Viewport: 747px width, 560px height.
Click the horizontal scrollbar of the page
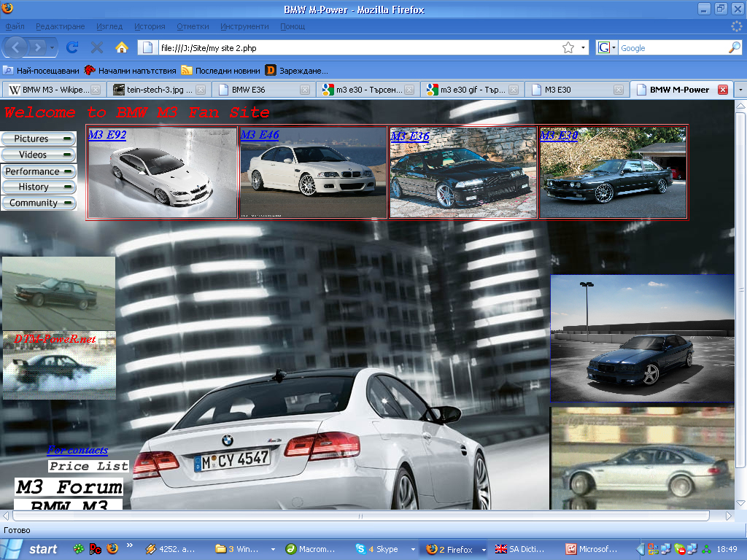pyautogui.click(x=360, y=516)
